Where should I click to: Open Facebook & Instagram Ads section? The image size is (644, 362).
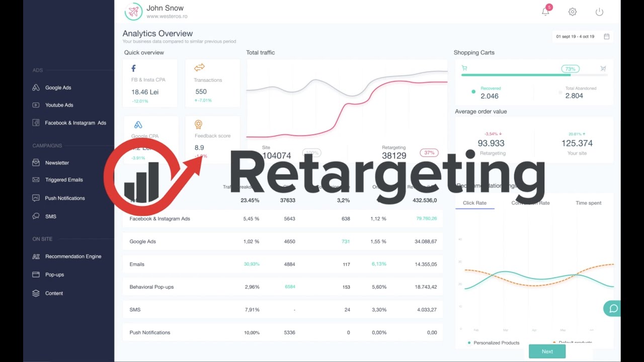click(73, 122)
